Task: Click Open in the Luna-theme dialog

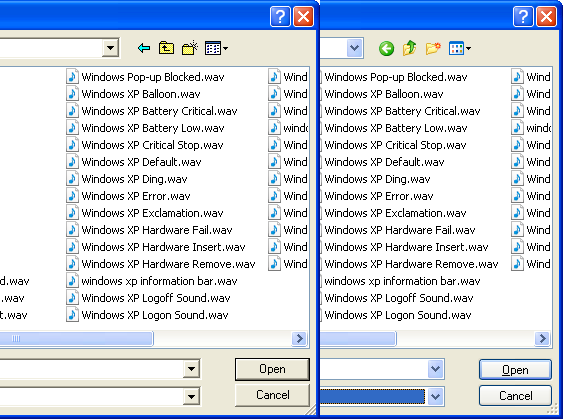Action: pyautogui.click(x=515, y=369)
